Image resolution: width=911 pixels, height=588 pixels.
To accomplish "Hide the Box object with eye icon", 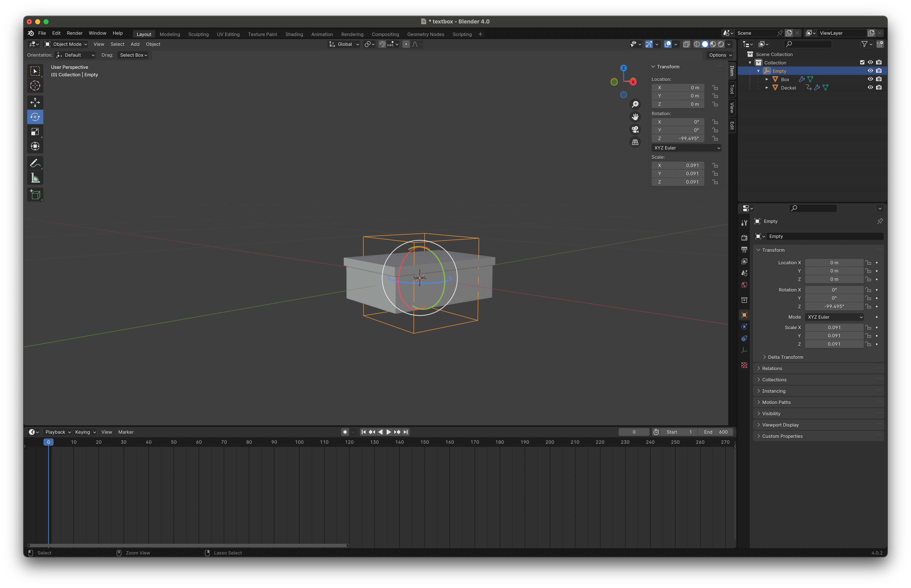I will point(870,79).
